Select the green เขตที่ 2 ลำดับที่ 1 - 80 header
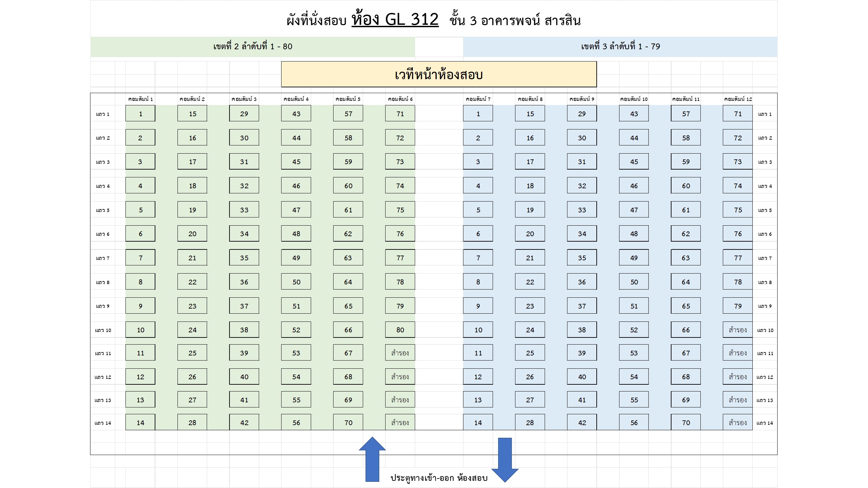The height and width of the screenshot is (488, 868). [253, 47]
